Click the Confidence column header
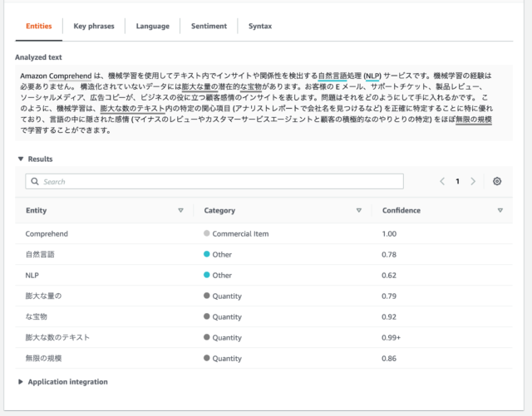The width and height of the screenshot is (532, 416). (401, 211)
